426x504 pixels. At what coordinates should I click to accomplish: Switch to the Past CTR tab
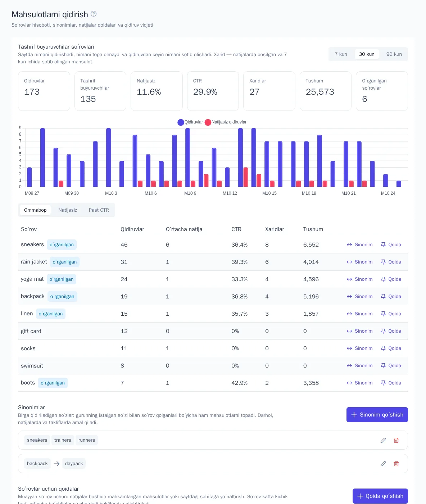pos(99,210)
